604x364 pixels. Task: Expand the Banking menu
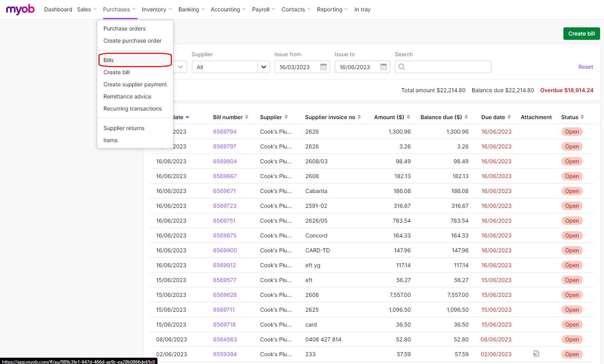[191, 9]
